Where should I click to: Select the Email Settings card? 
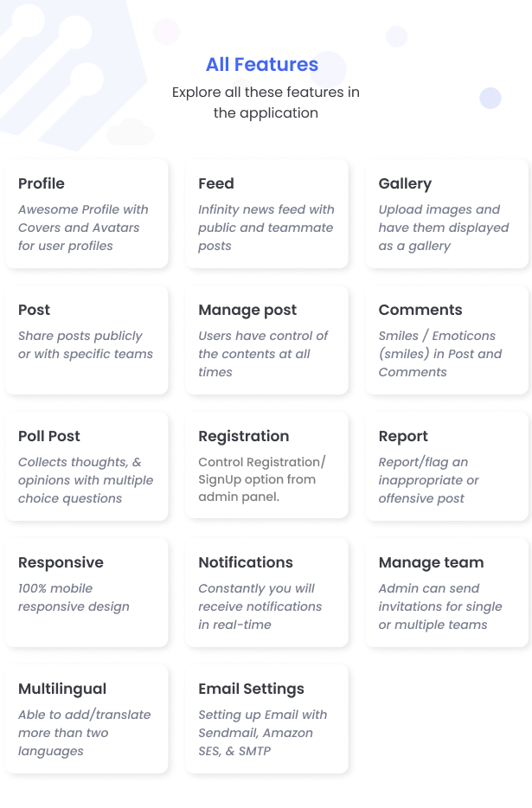tap(266, 719)
